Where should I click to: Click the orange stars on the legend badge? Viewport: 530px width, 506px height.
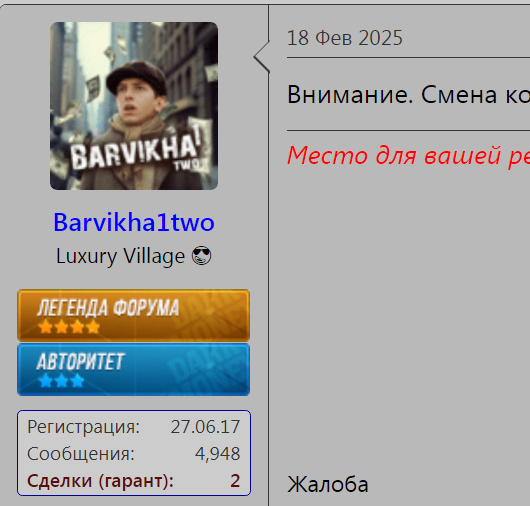pos(69,327)
